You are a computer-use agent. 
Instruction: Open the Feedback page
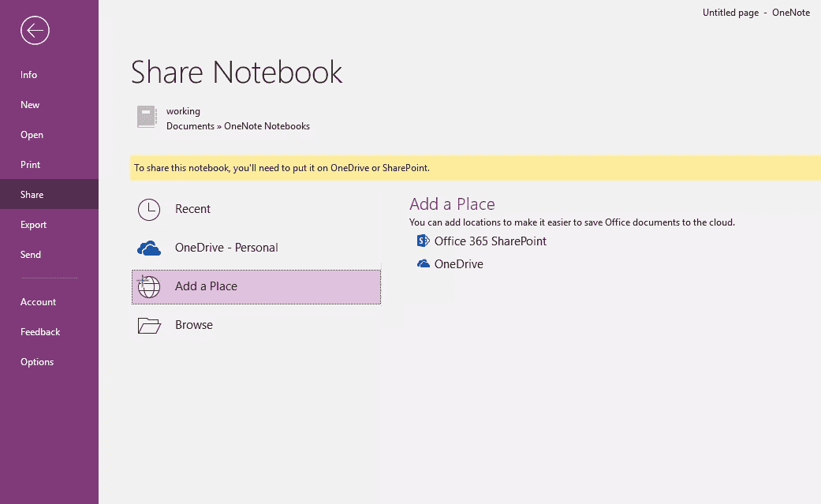click(40, 332)
